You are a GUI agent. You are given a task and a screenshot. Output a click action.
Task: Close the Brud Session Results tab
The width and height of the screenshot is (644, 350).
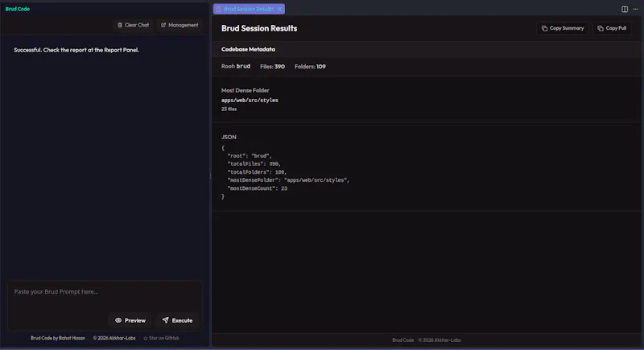click(x=279, y=9)
